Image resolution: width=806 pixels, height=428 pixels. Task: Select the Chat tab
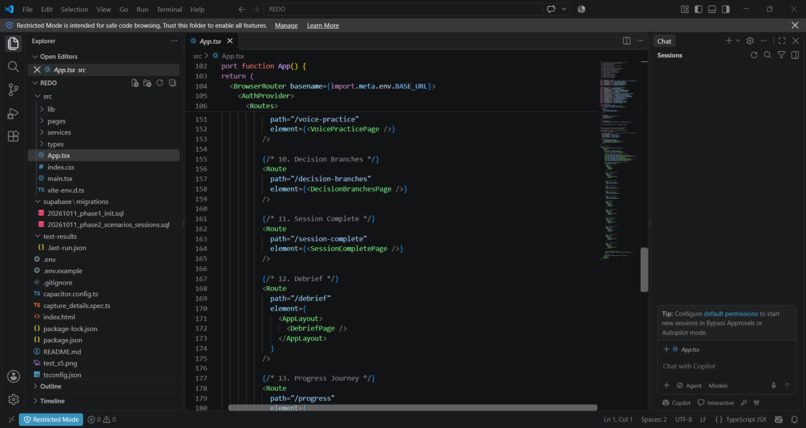tap(664, 41)
